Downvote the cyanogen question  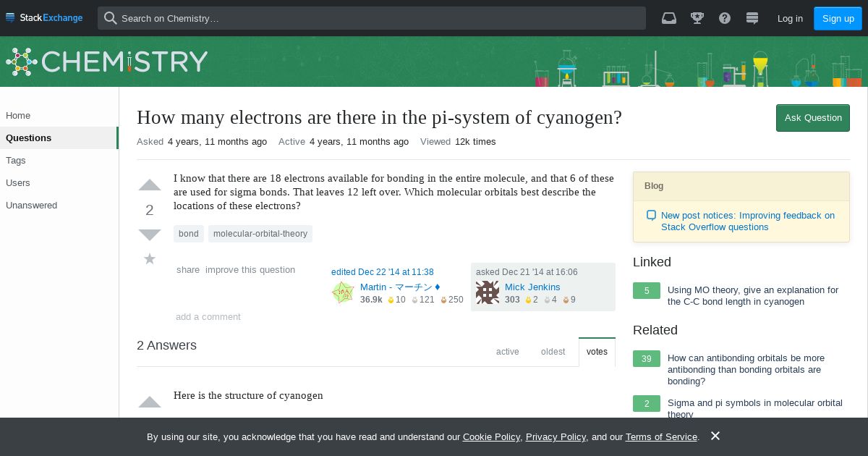click(150, 235)
